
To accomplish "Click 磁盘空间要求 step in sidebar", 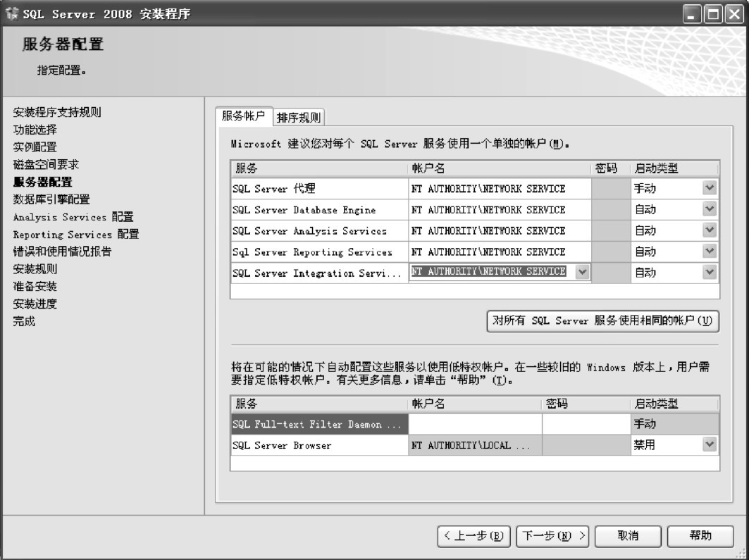I will [x=46, y=164].
